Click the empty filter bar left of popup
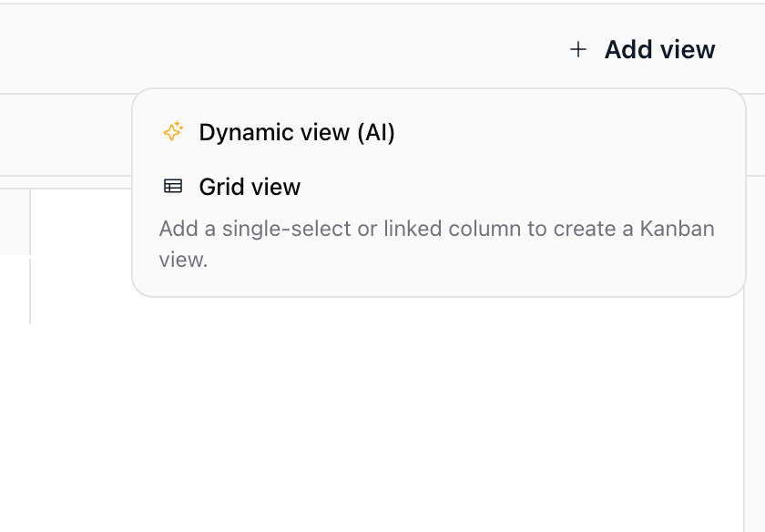Image resolution: width=765 pixels, height=532 pixels. click(x=66, y=135)
